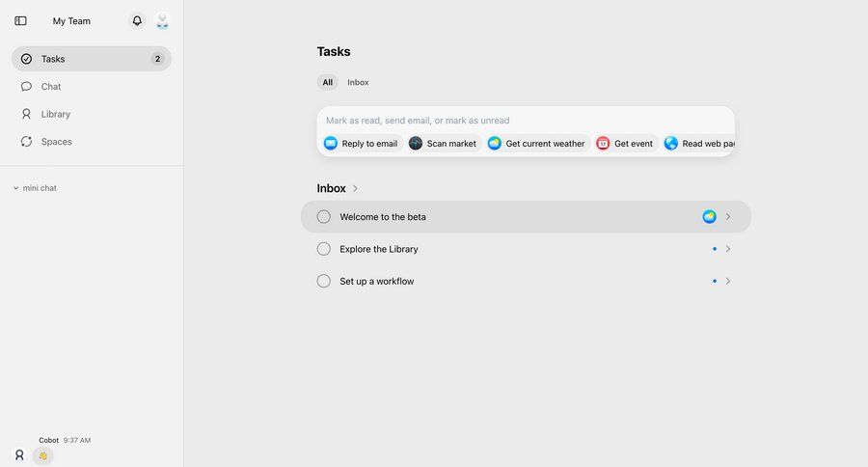
Task: Complete the Set up a workflow task
Action: click(324, 282)
